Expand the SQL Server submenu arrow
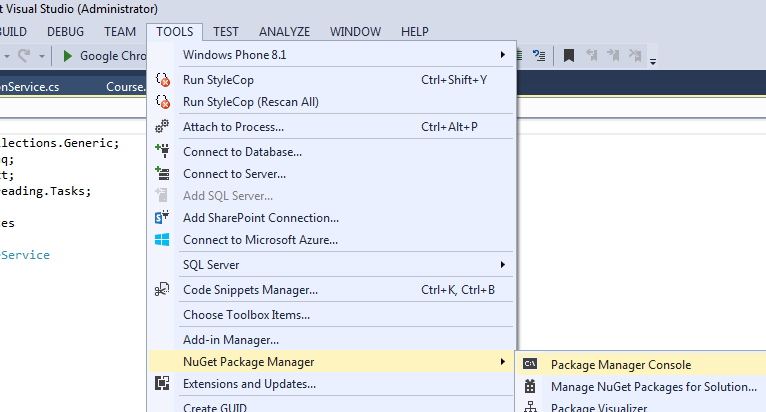This screenshot has width=766, height=412. pos(503,265)
